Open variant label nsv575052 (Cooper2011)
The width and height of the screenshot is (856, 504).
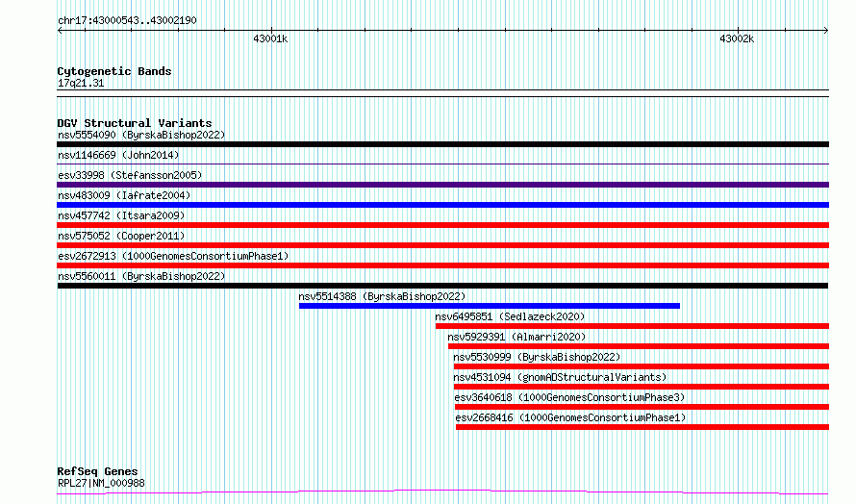tap(121, 236)
